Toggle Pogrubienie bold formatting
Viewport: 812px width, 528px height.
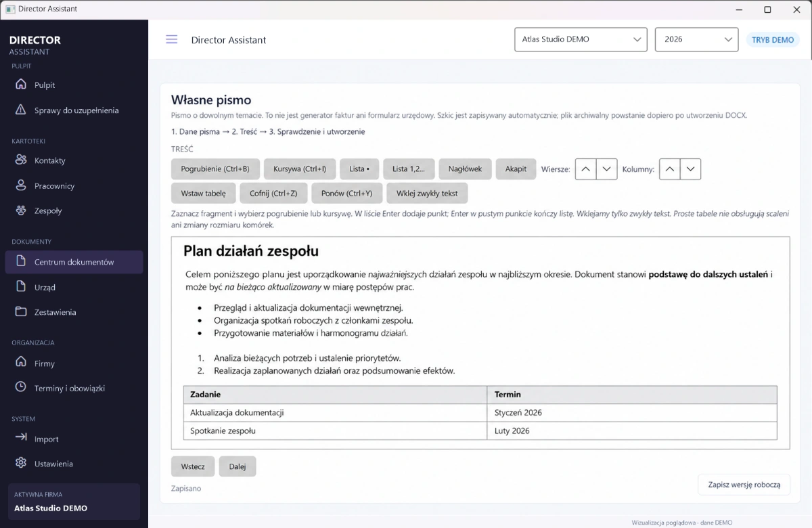click(x=215, y=169)
